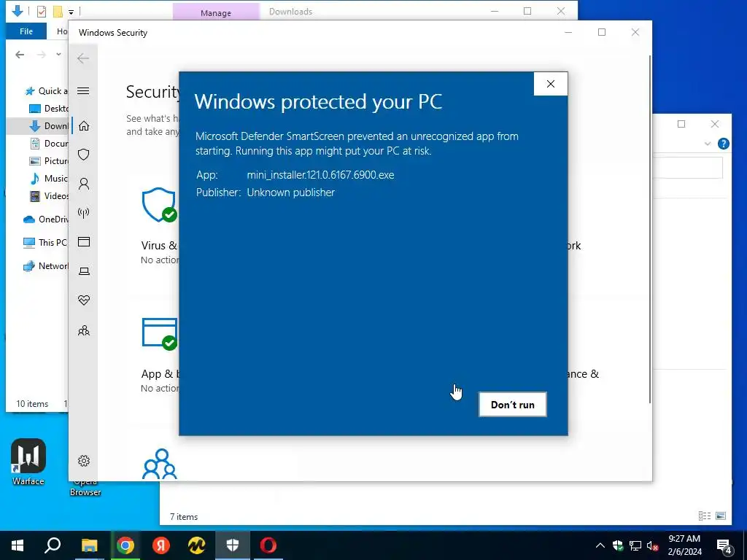Open the Windows Start menu
This screenshot has width=747, height=560.
tap(18, 545)
